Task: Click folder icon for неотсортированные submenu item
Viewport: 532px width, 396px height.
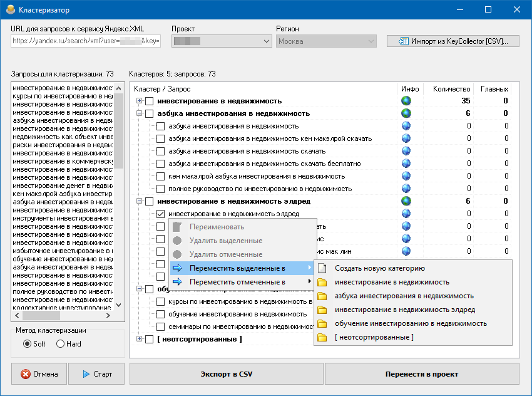Action: [x=322, y=338]
